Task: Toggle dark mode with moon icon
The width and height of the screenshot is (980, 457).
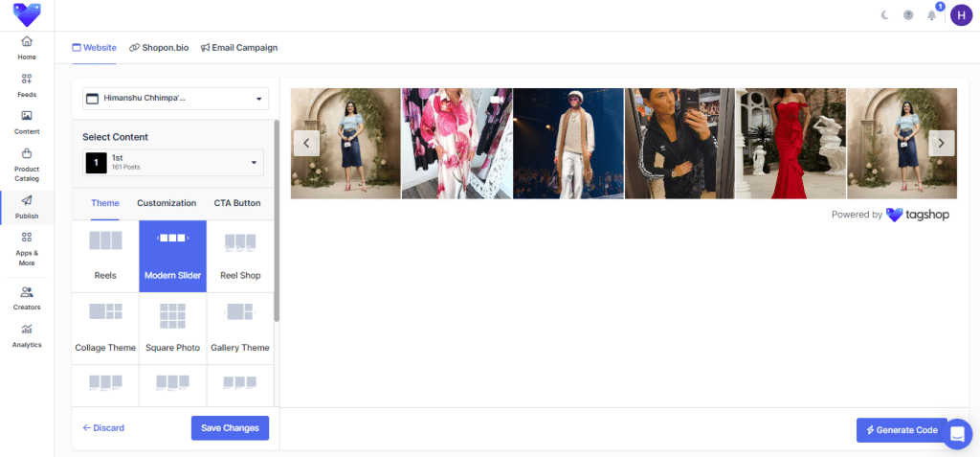Action: click(x=884, y=15)
